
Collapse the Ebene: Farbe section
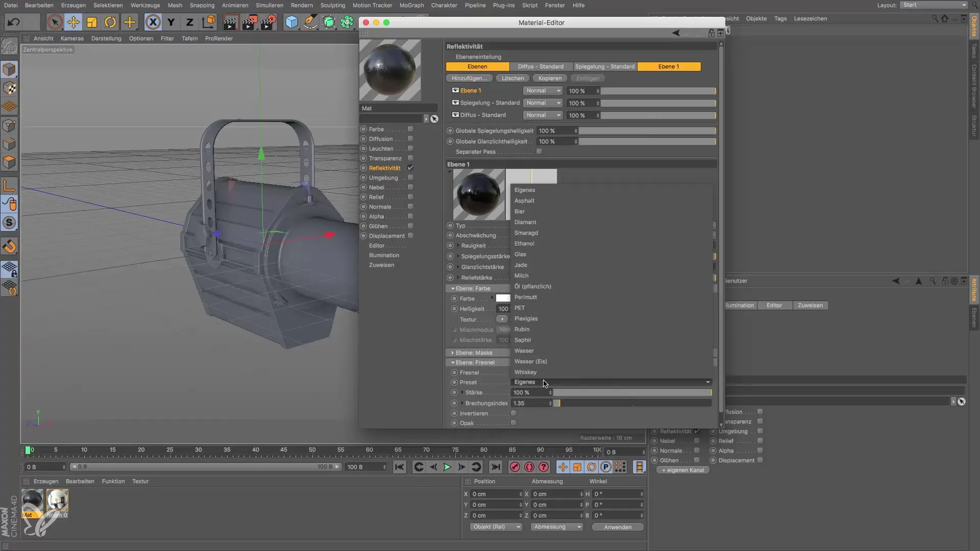[453, 289]
